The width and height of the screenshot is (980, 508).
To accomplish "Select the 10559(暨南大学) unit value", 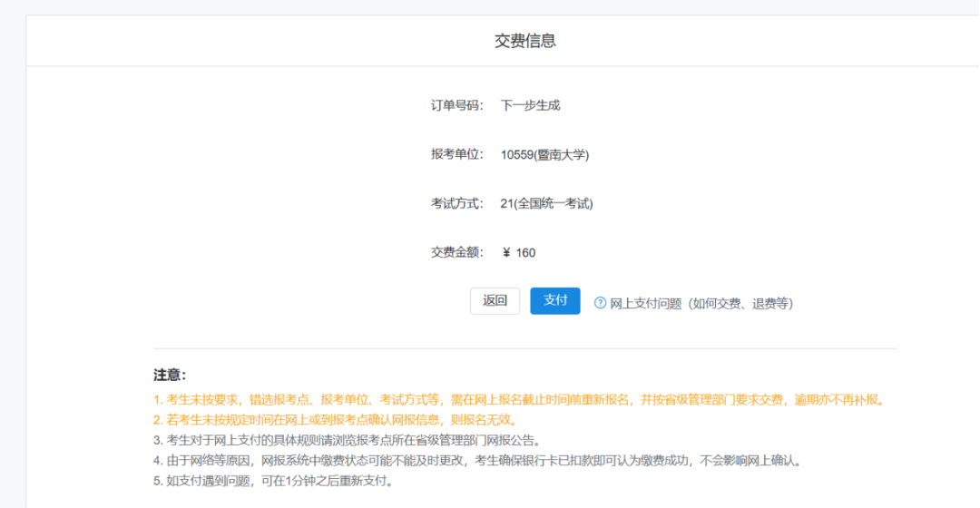I will (544, 154).
